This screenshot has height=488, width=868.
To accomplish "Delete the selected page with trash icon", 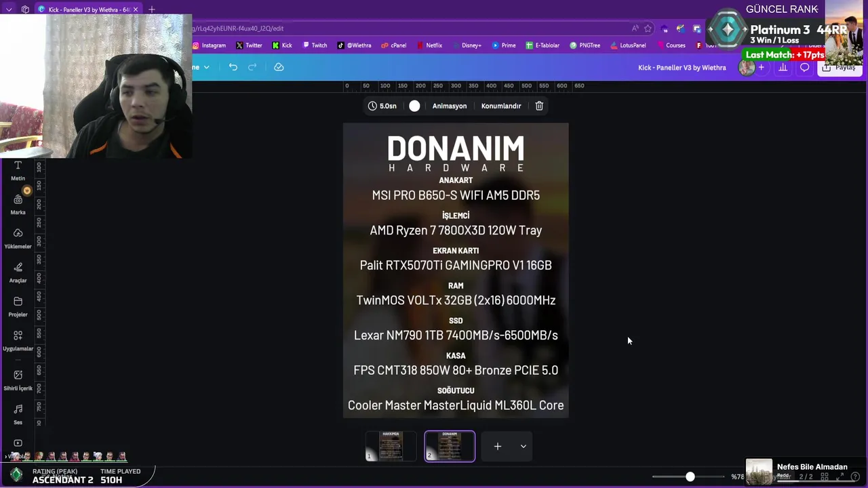I will pyautogui.click(x=539, y=106).
